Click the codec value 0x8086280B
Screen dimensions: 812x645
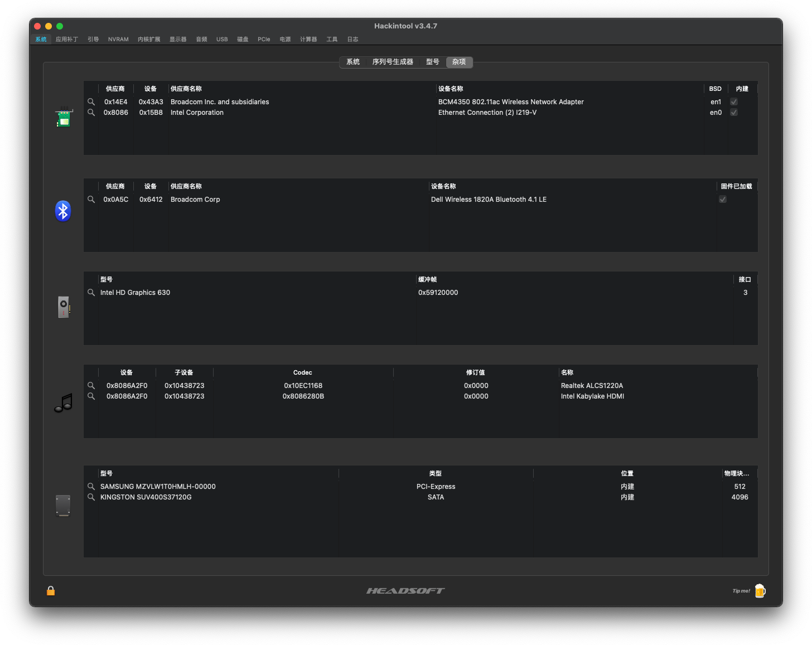pos(303,396)
